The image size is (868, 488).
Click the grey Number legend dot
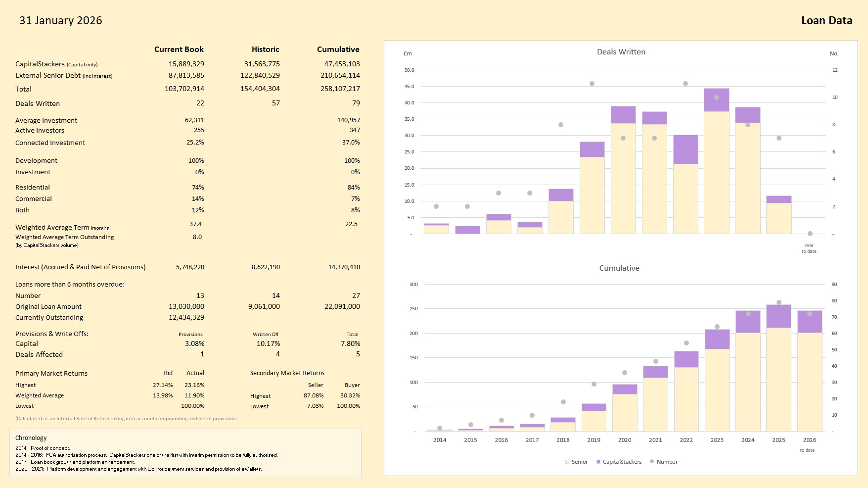click(x=652, y=461)
